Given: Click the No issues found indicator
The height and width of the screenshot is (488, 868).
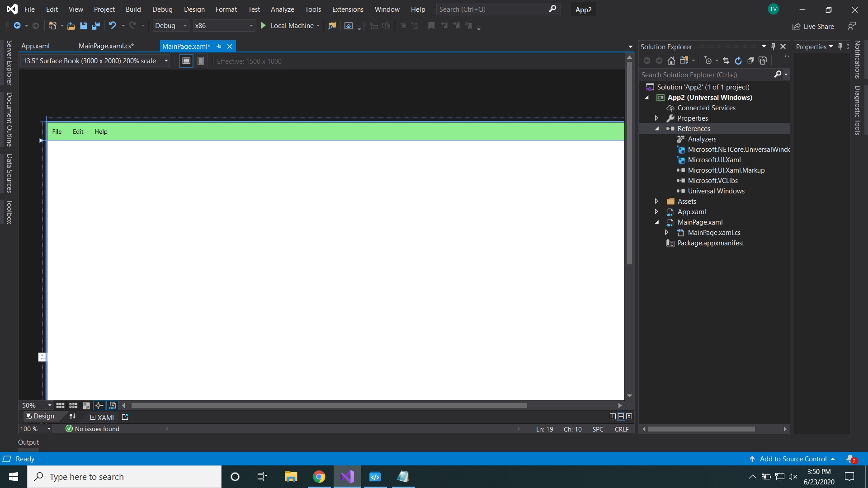Looking at the screenshot, I should tap(92, 429).
